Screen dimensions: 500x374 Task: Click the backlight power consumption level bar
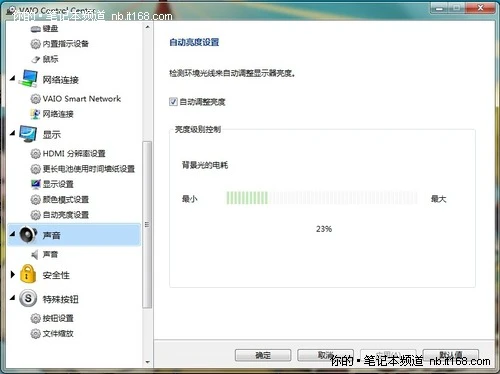(322, 198)
